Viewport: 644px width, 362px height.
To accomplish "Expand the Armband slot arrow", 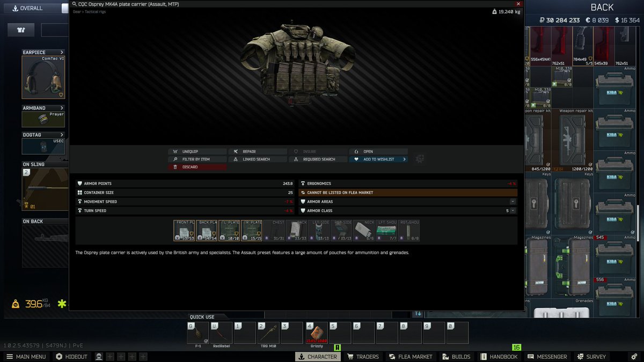I will [x=62, y=108].
